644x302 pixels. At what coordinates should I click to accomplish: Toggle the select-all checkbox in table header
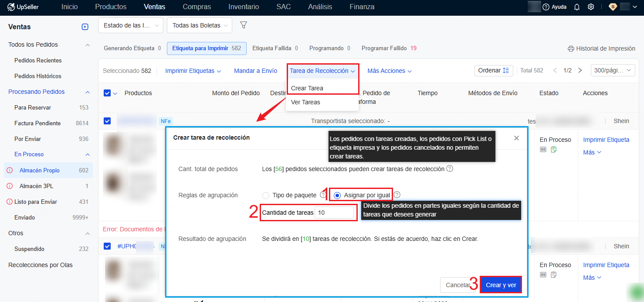pyautogui.click(x=107, y=93)
